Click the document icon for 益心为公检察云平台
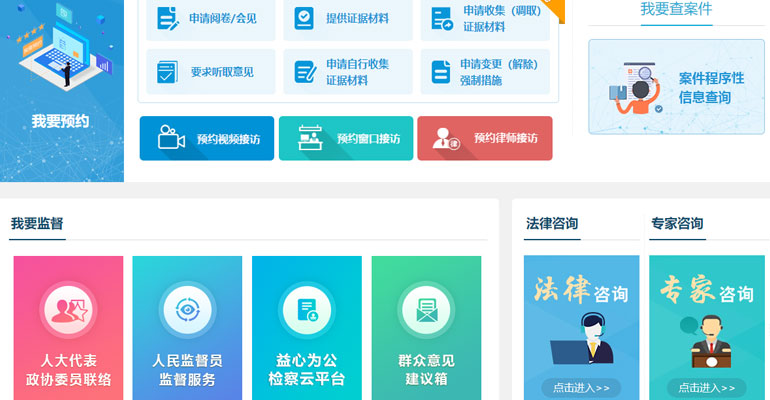This screenshot has height=400, width=770. (307, 310)
